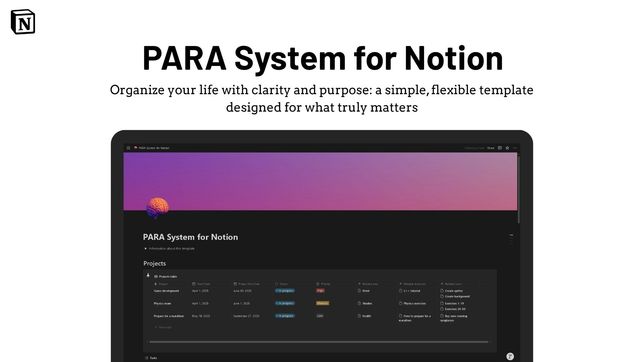Screen dimensions: 644x362
Task: Expand Information about this template toggle
Action: tap(146, 248)
